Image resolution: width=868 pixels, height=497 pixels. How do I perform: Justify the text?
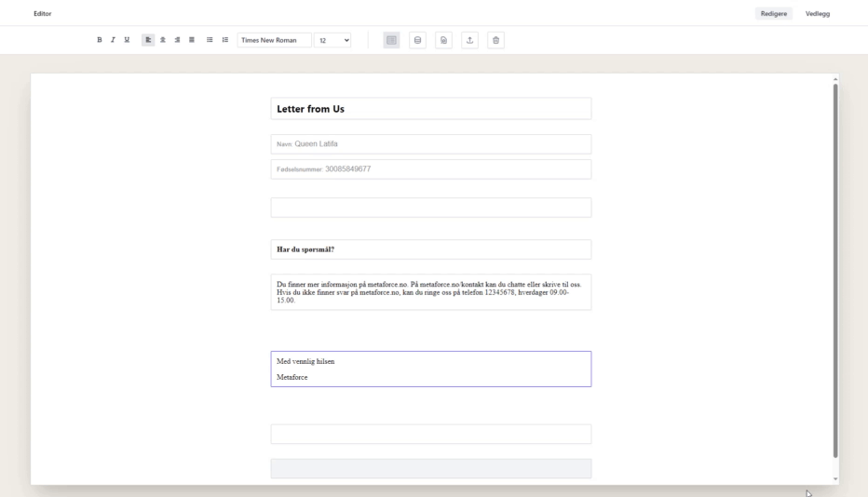point(191,40)
